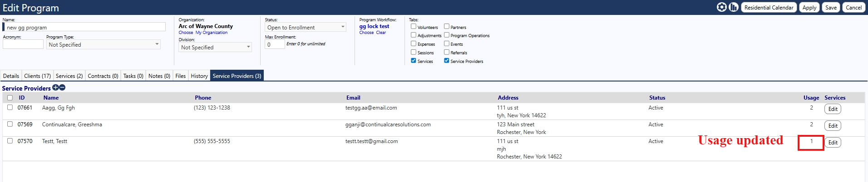The height and width of the screenshot is (182, 868).
Task: Click into the Acronym field
Action: click(x=23, y=44)
